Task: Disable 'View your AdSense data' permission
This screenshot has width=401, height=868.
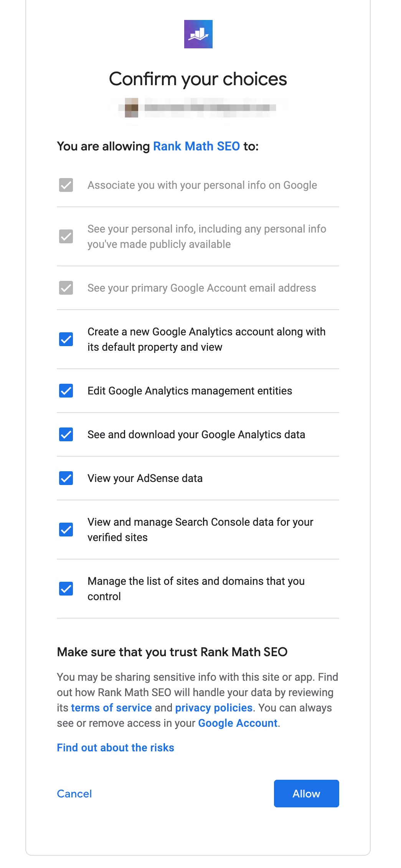Action: (x=66, y=478)
